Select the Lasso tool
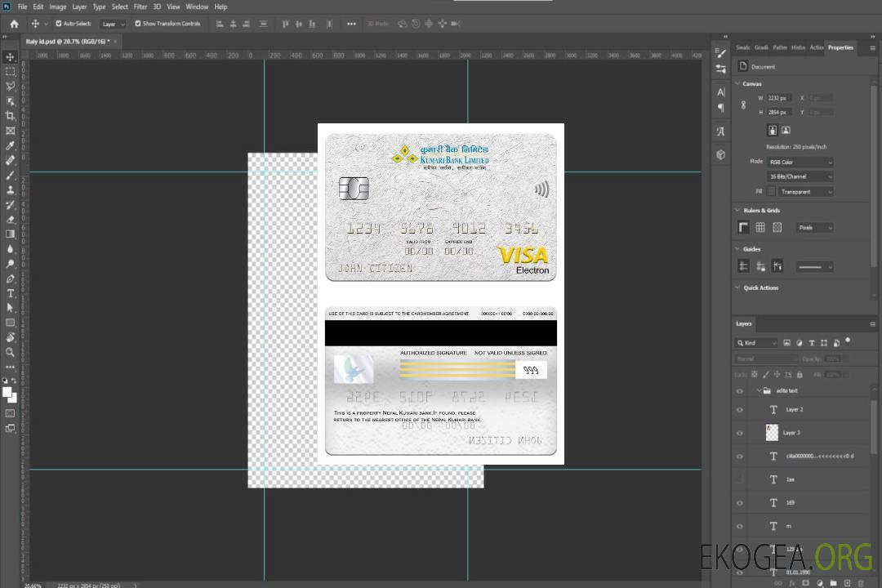This screenshot has height=588, width=882. click(x=10, y=86)
